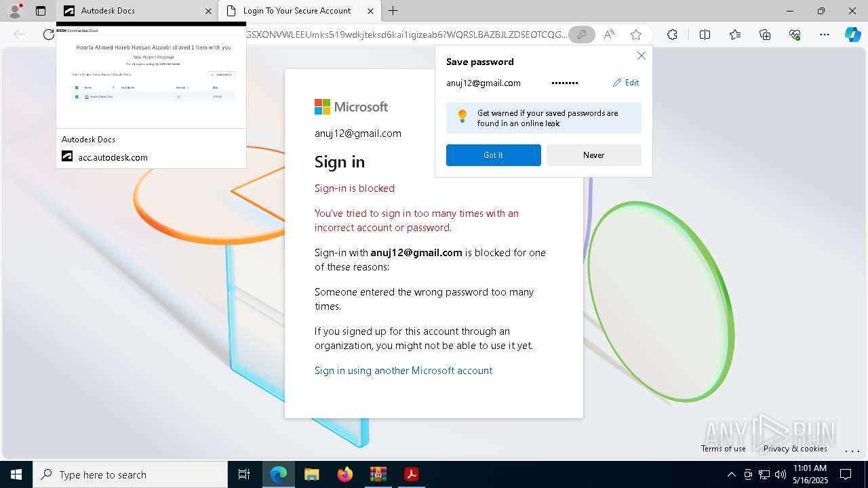Close the Autodesk Docs tab
The width and height of the screenshot is (868, 488).
tap(208, 11)
